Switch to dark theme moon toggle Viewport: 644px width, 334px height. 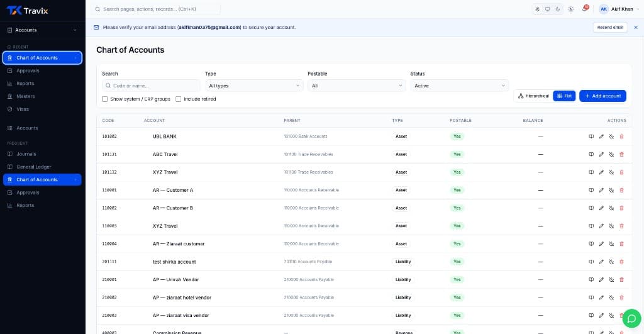(558, 9)
